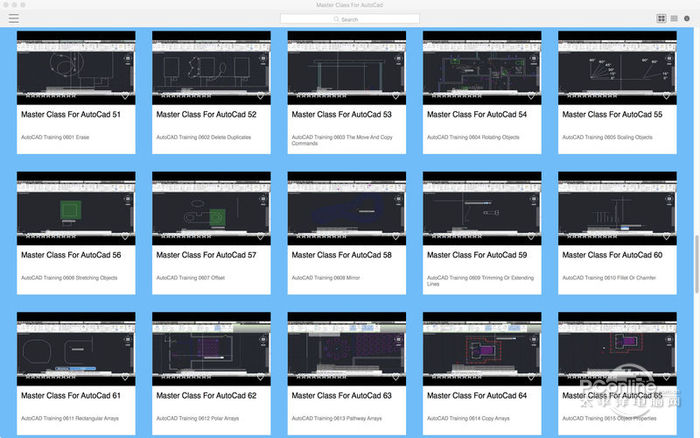Click star rating on AutoCad 57 thumbnail
700x438 pixels.
186,237
